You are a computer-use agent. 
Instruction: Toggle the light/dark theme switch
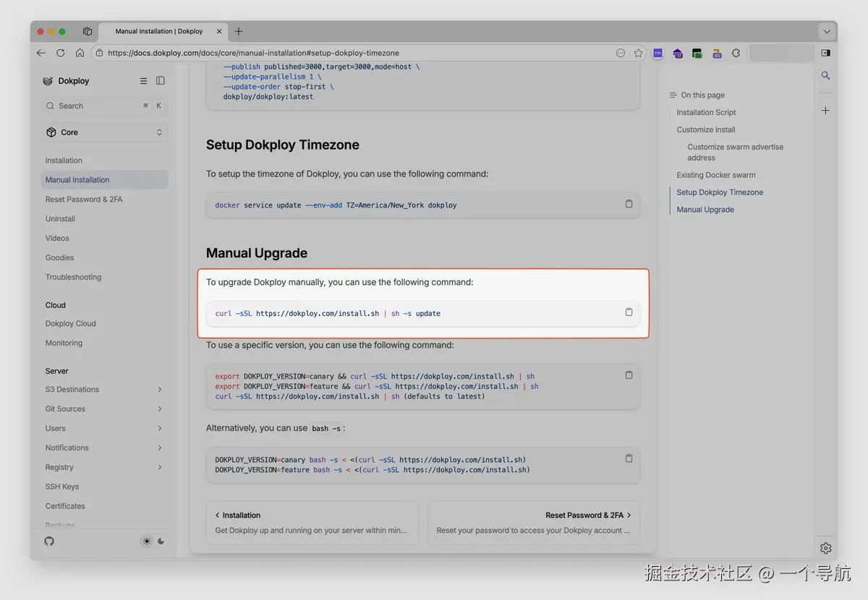pyautogui.click(x=153, y=541)
